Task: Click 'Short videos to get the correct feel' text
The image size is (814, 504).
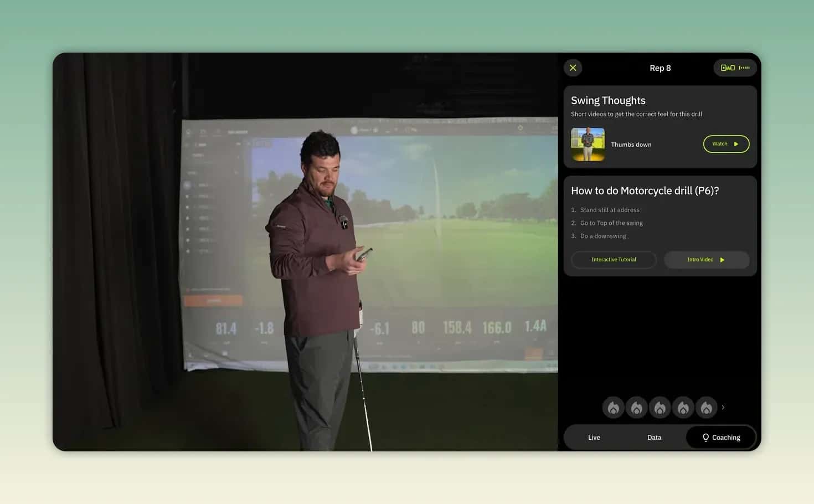Action: 637,114
